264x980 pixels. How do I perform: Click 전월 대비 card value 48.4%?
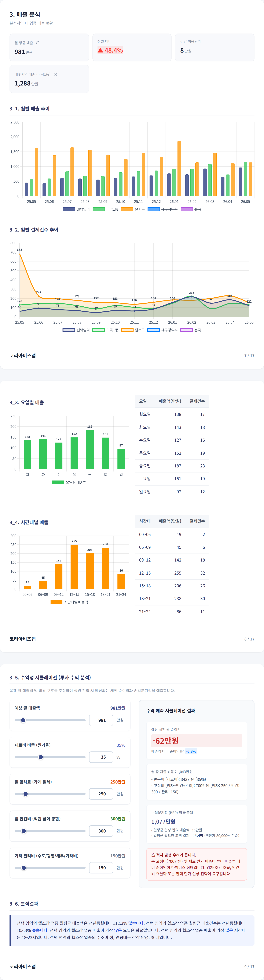(x=110, y=50)
